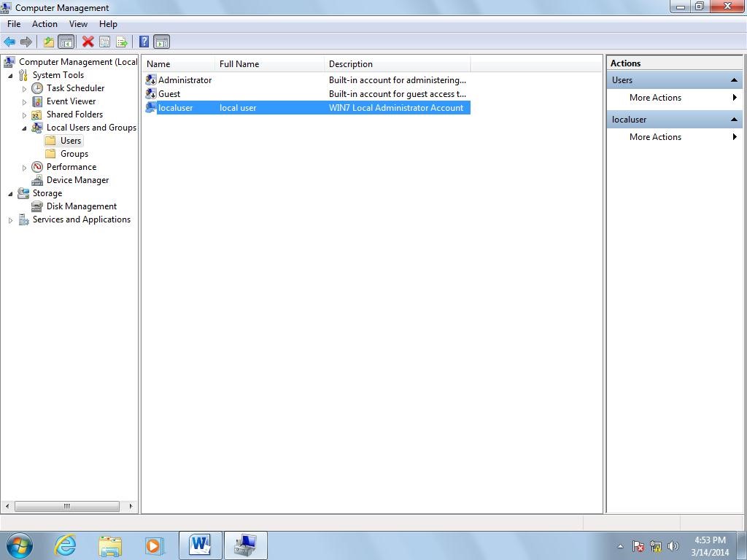This screenshot has height=560, width=747.
Task: Select Device Manager in the tree
Action: (77, 180)
